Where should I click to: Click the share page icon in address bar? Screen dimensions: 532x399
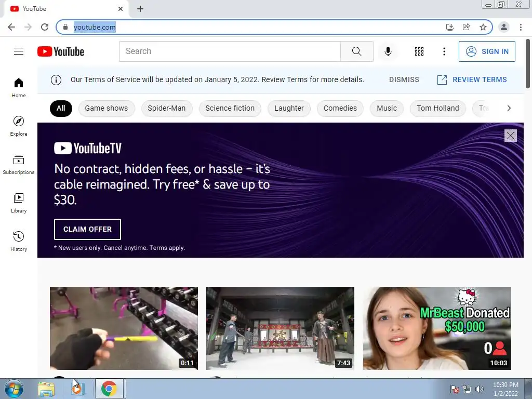(466, 27)
